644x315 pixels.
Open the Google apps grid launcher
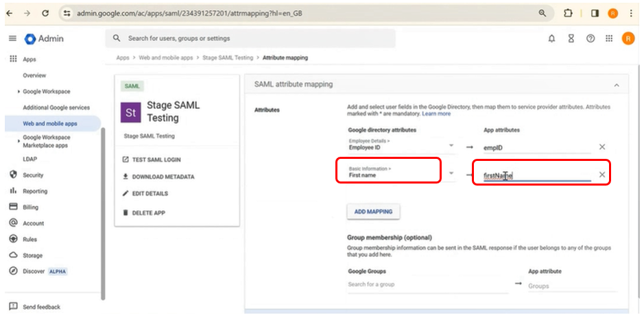click(x=609, y=38)
